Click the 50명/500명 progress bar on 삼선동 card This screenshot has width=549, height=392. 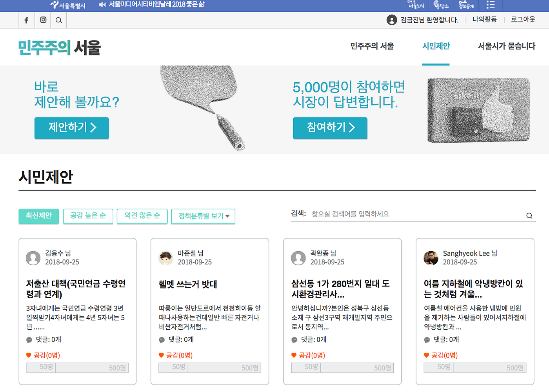pyautogui.click(x=342, y=368)
